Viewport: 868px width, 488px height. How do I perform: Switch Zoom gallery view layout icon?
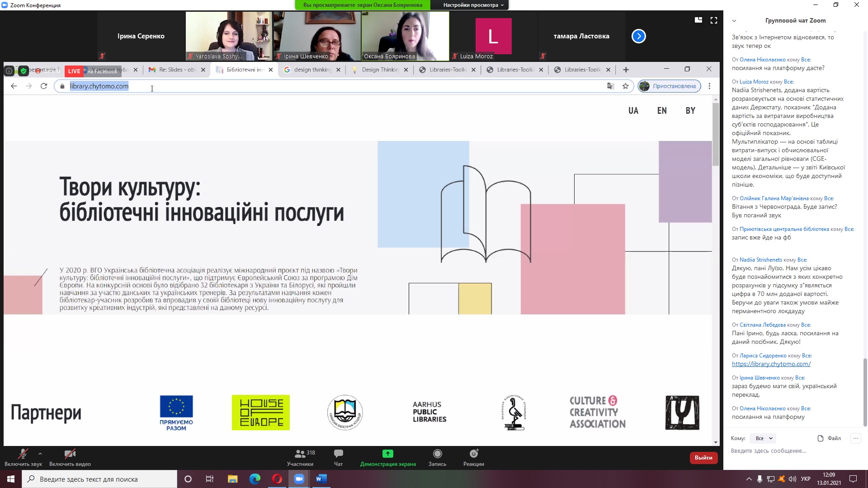[x=698, y=20]
